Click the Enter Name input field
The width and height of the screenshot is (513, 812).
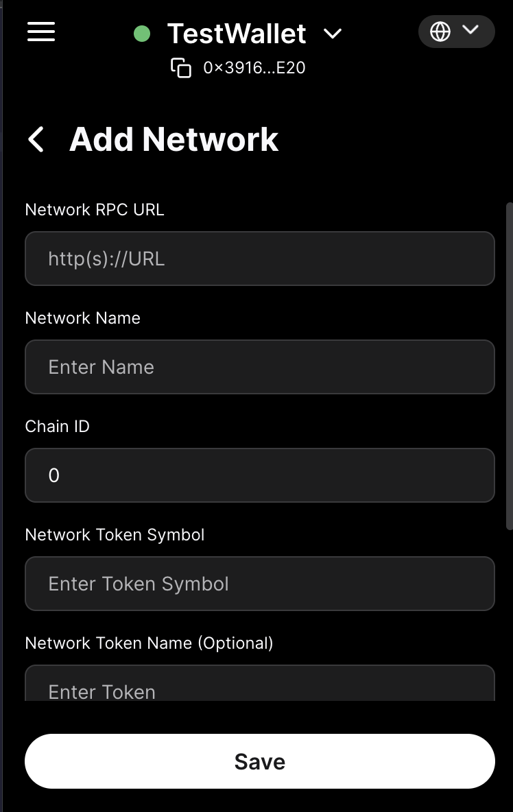pos(259,367)
